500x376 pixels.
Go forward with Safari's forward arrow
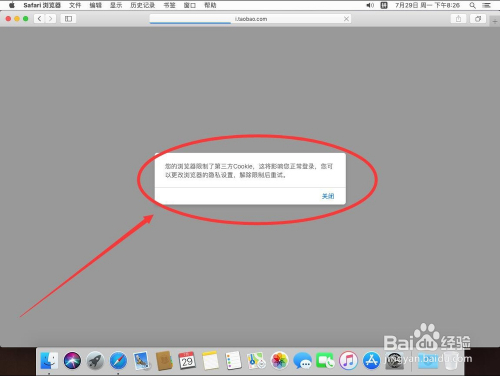[x=50, y=19]
